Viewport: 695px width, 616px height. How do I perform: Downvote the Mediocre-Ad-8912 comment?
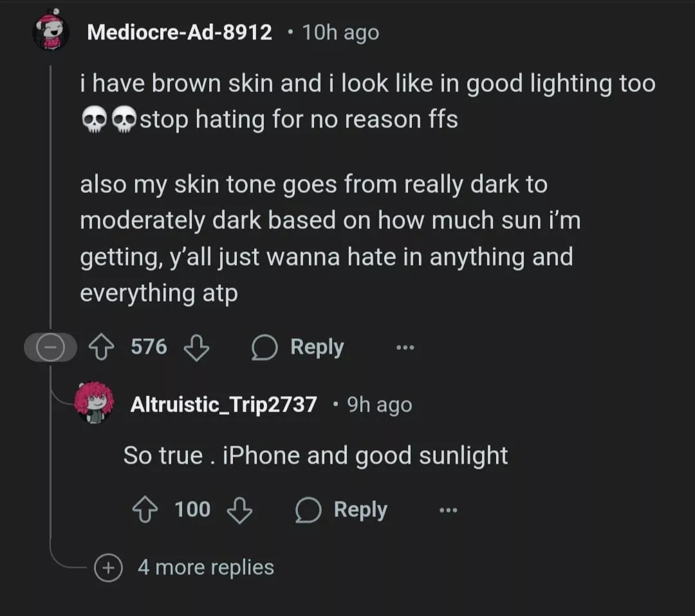(x=196, y=348)
